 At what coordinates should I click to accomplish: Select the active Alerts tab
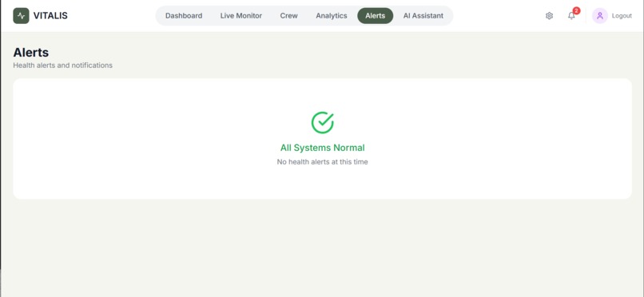pos(375,16)
